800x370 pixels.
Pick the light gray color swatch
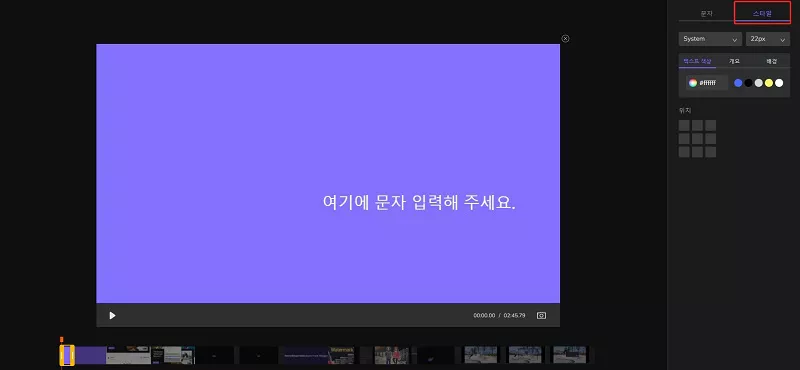pos(758,83)
